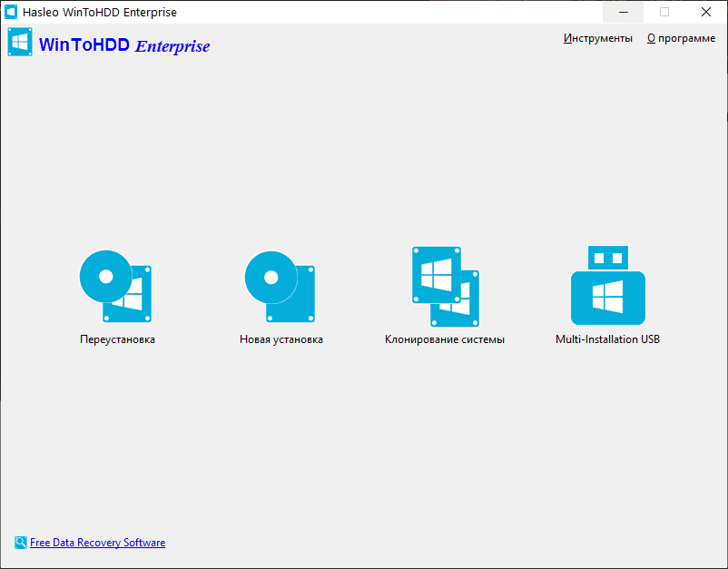728x569 pixels.
Task: Select the Новая установка disc icon
Action: click(280, 287)
